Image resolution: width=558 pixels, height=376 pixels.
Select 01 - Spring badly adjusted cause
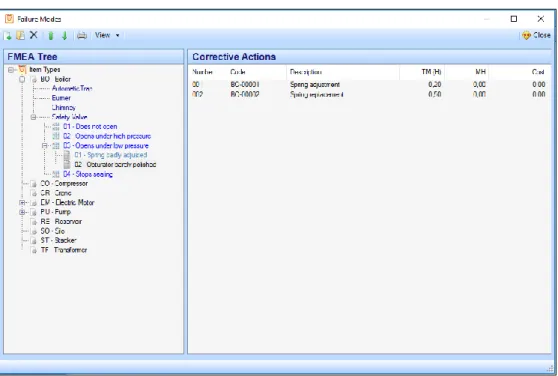111,155
